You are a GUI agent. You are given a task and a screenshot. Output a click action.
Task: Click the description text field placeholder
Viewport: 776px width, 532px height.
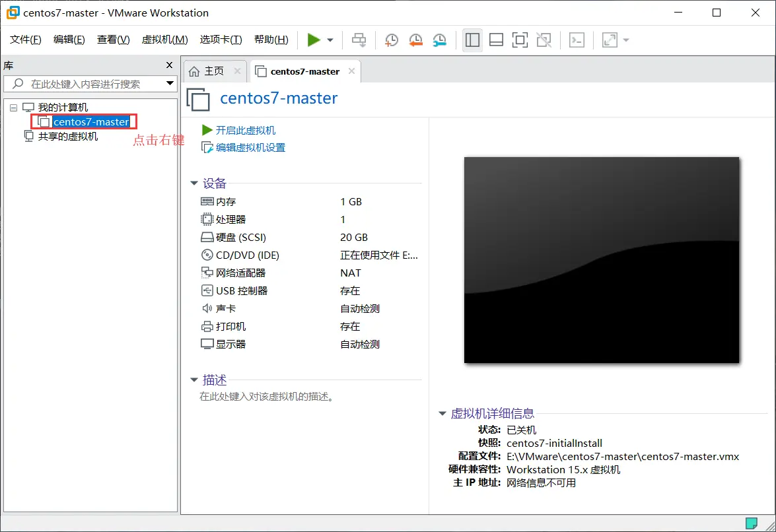[266, 397]
